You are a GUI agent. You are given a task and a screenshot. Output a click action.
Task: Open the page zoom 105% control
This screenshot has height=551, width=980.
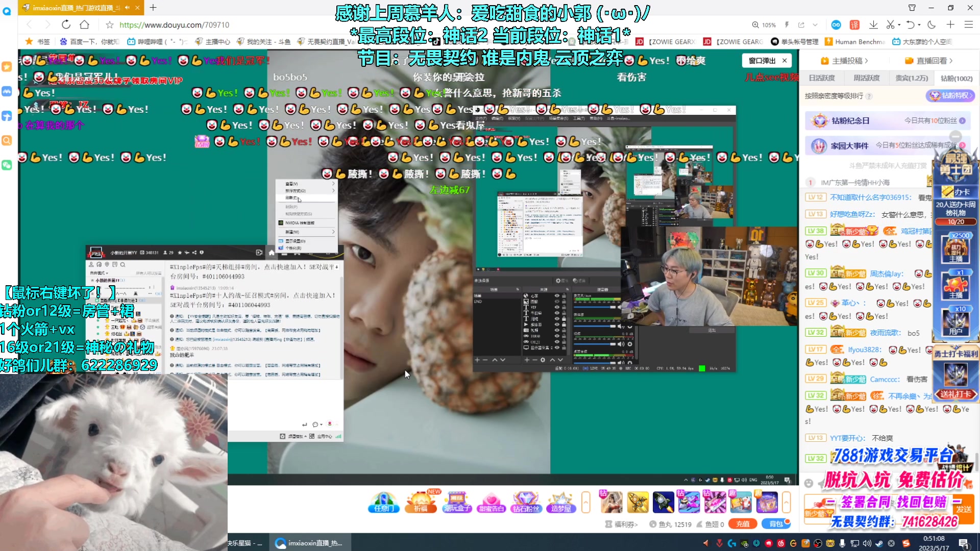click(764, 24)
